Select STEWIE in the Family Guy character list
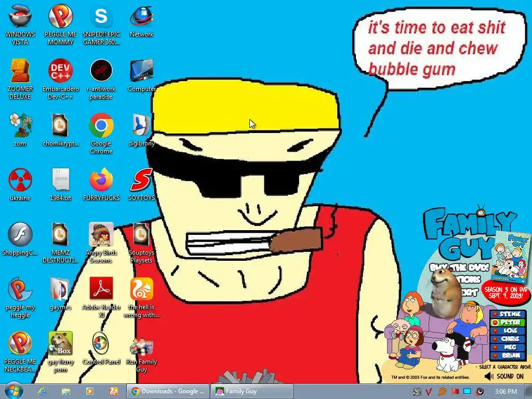Image resolution: width=532 pixels, height=399 pixels. pos(507,314)
